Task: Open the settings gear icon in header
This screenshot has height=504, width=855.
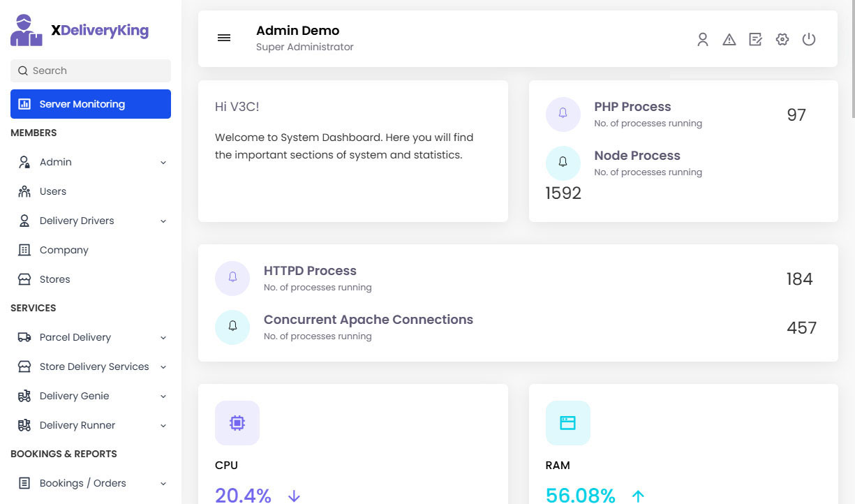Action: (782, 40)
